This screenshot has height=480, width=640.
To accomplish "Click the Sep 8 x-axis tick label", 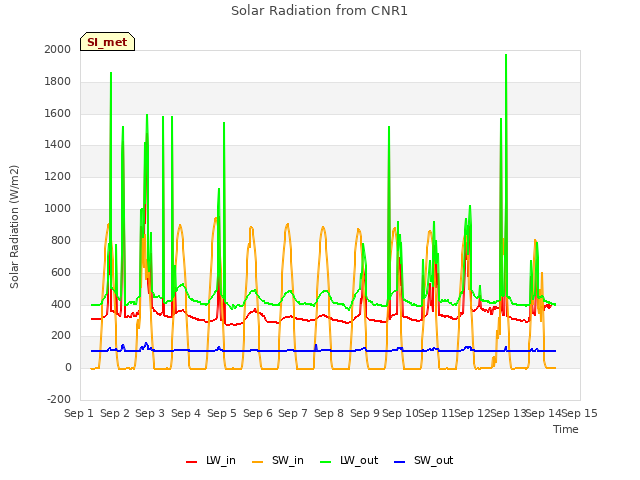I will (x=329, y=413).
